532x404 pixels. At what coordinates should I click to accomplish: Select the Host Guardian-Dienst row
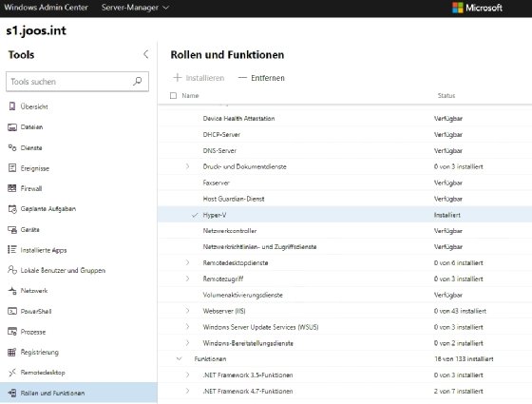[345, 199]
